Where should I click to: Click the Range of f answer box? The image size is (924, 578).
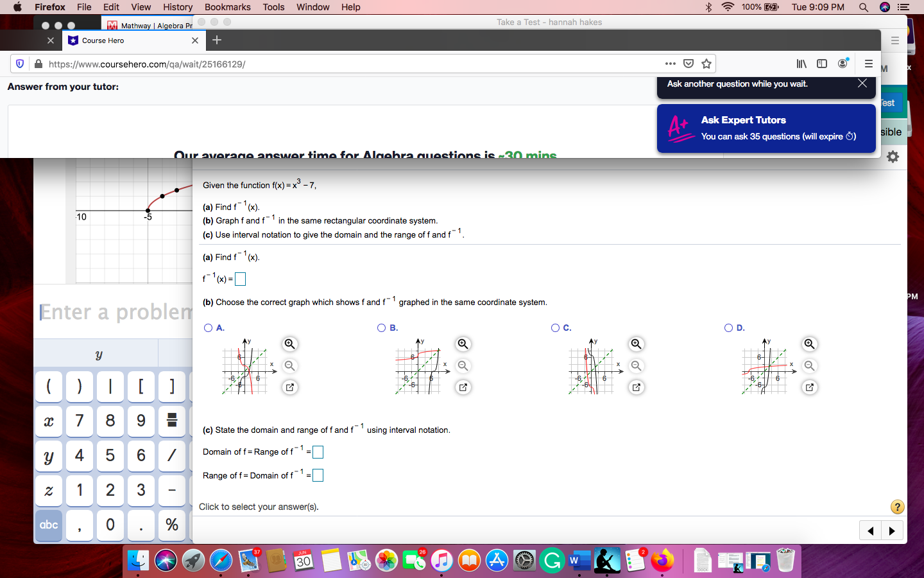[318, 475]
